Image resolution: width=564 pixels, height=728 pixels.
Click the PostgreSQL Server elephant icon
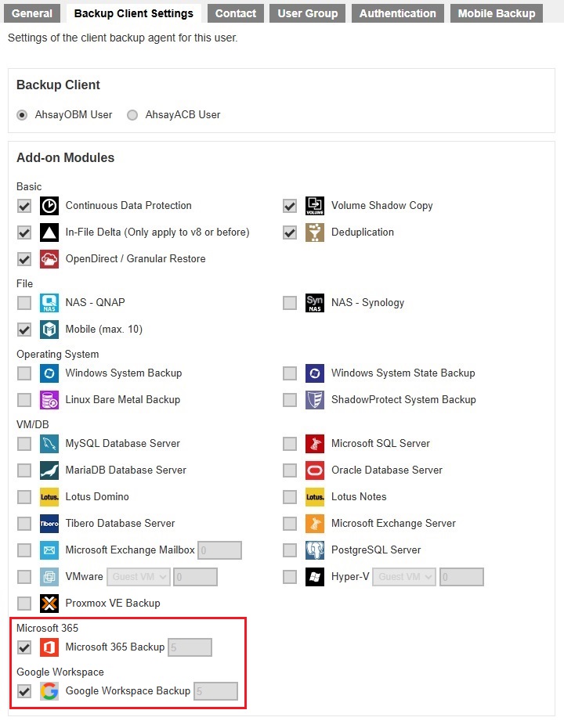click(315, 550)
